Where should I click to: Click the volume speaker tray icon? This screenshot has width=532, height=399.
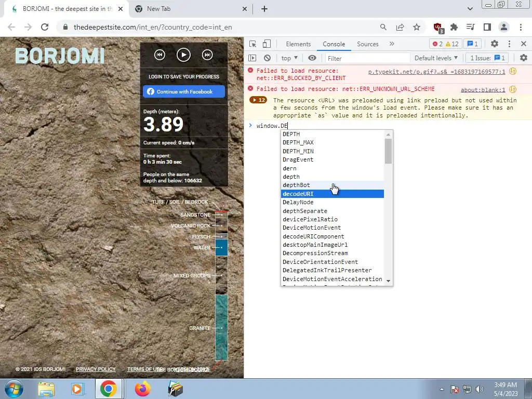479,389
